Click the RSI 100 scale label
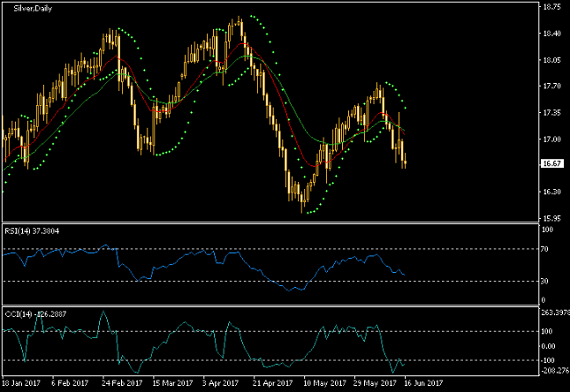The height and width of the screenshot is (392, 570). (x=547, y=230)
